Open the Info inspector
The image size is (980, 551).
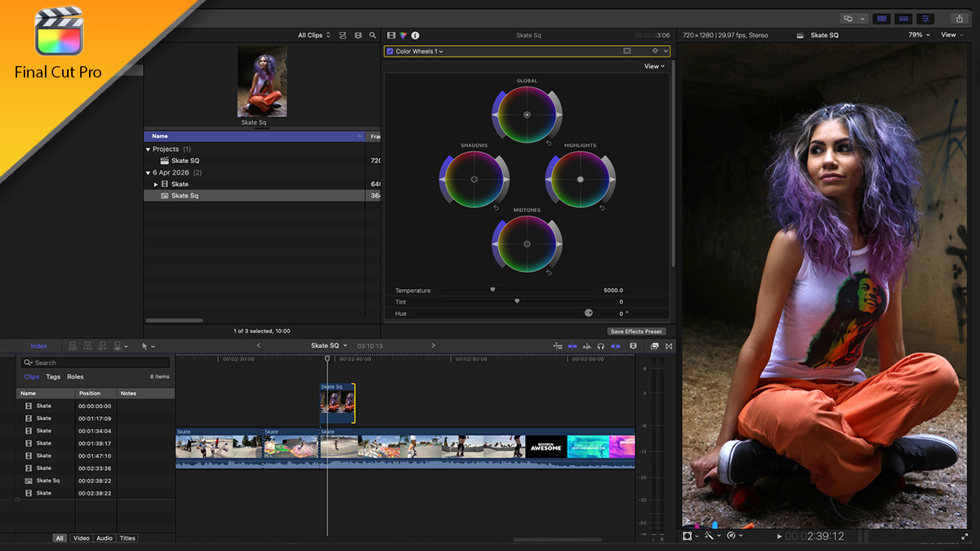point(415,35)
